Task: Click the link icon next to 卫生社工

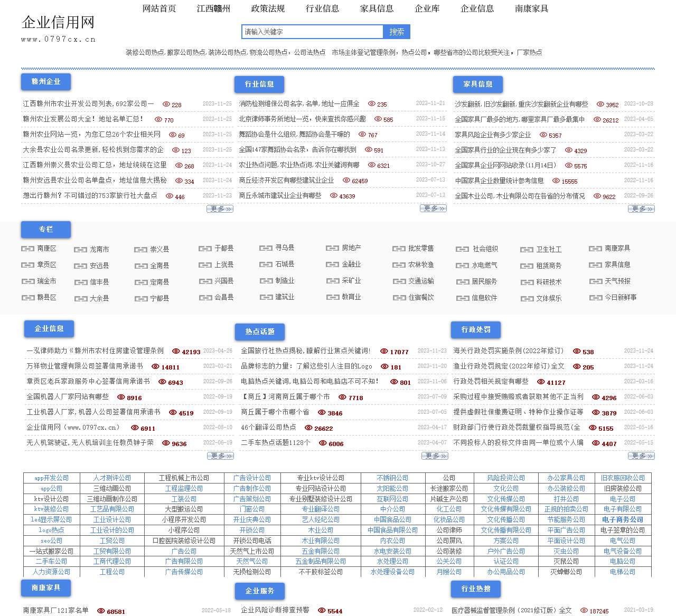Action: (x=527, y=249)
